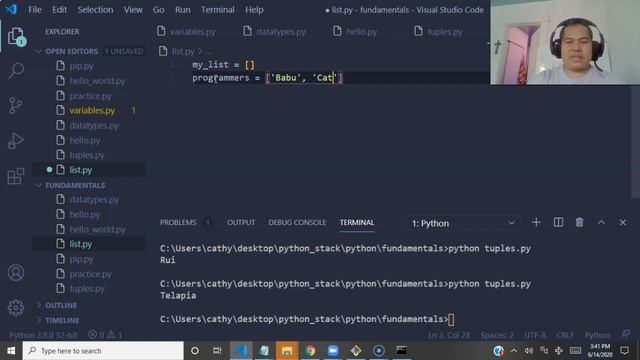
Task: Open the Help menu
Action: pyautogui.click(x=254, y=10)
